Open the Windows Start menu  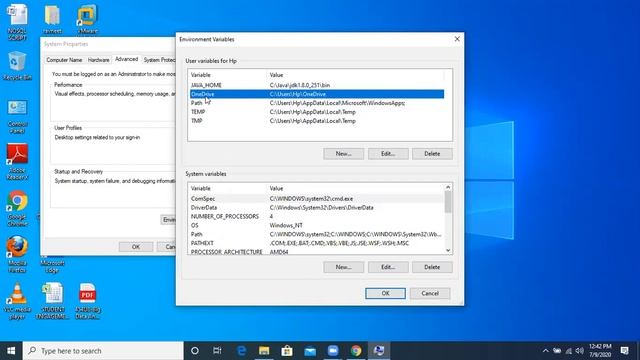11,351
